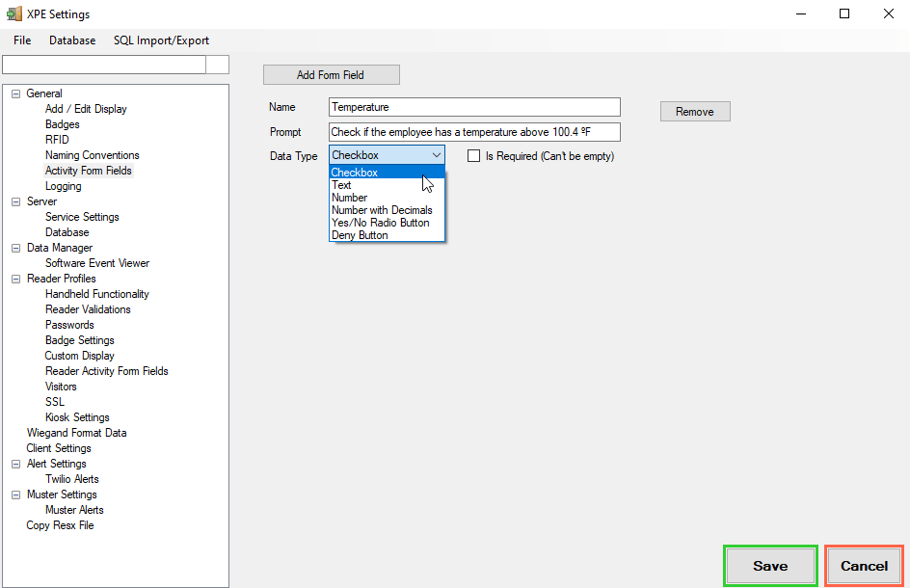This screenshot has width=910, height=588.
Task: Select SSL in the tree
Action: [55, 402]
